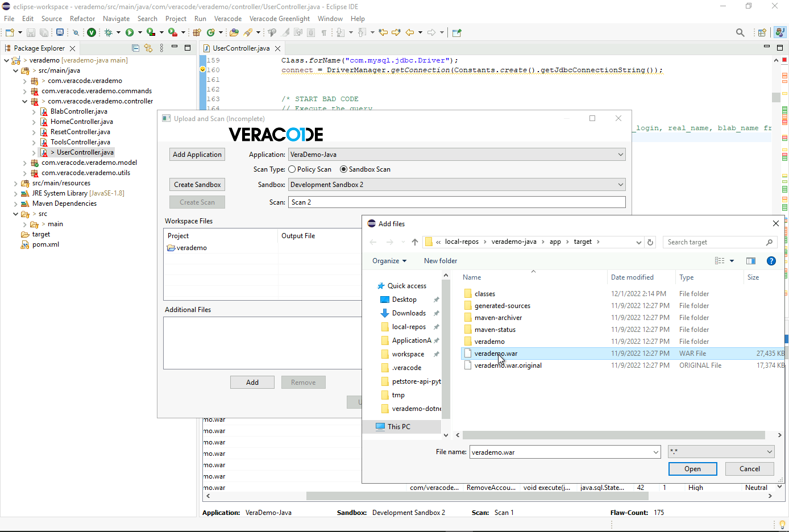Click the view layout icon in Add files
The image size is (789, 532).
[720, 261]
